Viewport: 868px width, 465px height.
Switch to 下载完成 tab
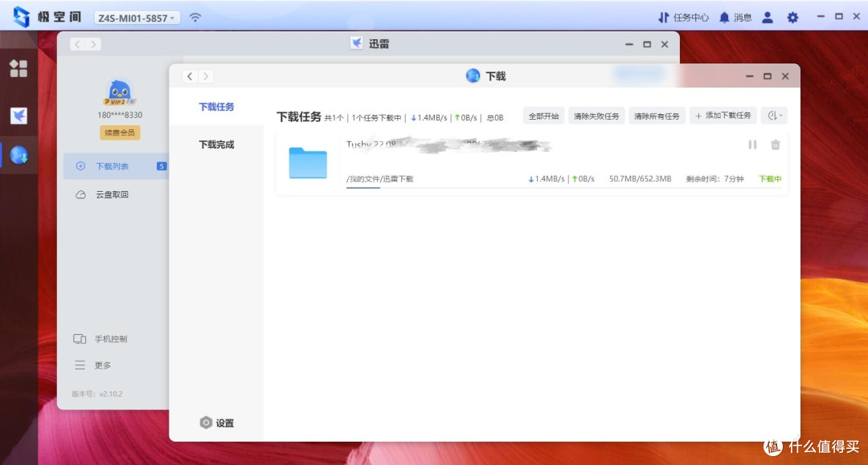point(216,145)
